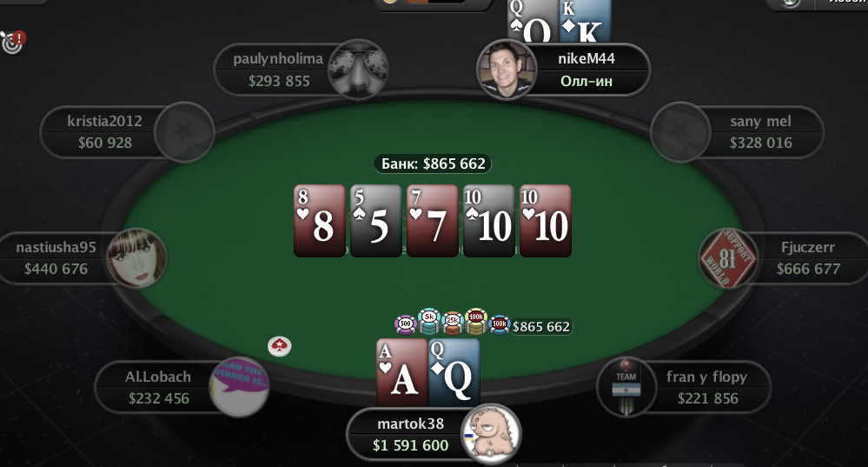This screenshot has height=467, width=868.
Task: Select sany mel's default avatar
Action: pyautogui.click(x=680, y=132)
